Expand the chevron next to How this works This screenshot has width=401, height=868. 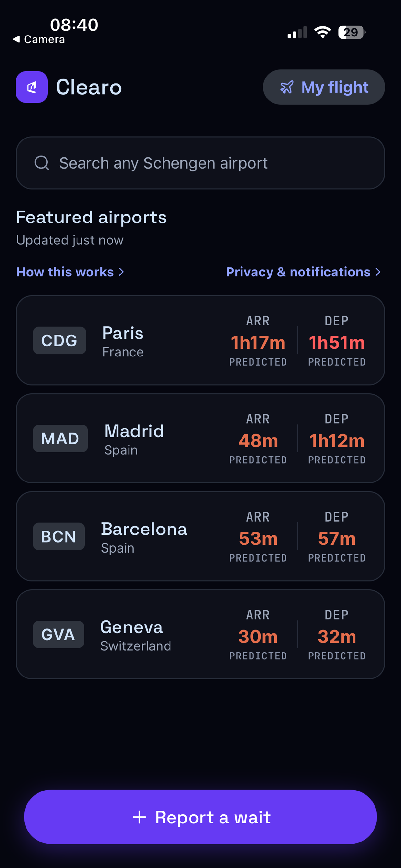pos(122,272)
